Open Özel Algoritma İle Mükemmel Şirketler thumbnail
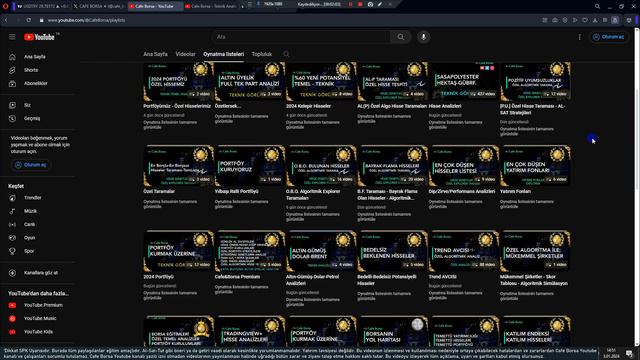 [x=535, y=251]
